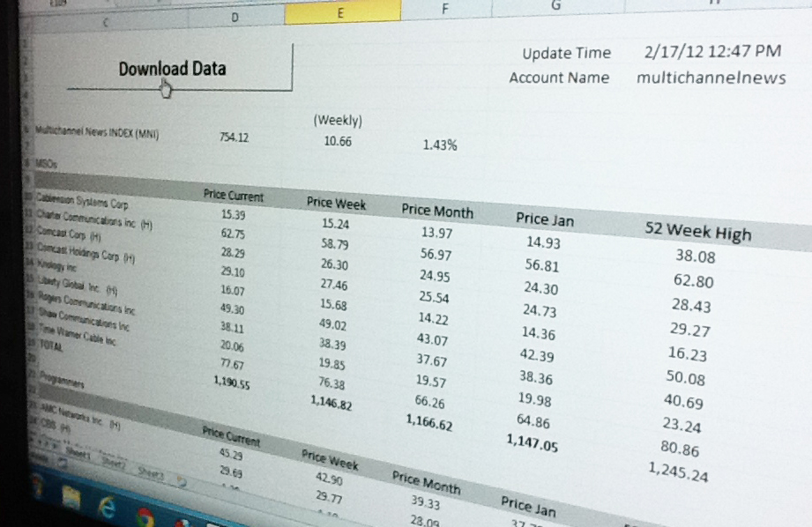This screenshot has height=527, width=812.
Task: Select the multichannelnews cell
Action: pyautogui.click(x=711, y=78)
